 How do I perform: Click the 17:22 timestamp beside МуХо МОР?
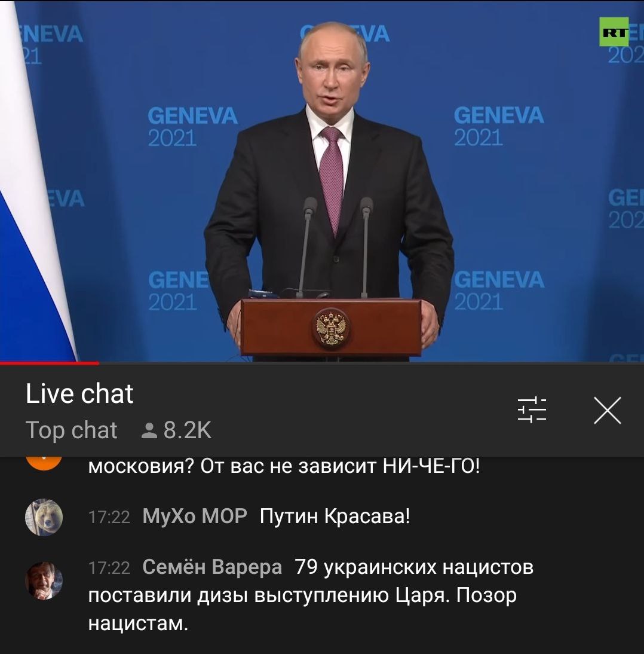(109, 517)
